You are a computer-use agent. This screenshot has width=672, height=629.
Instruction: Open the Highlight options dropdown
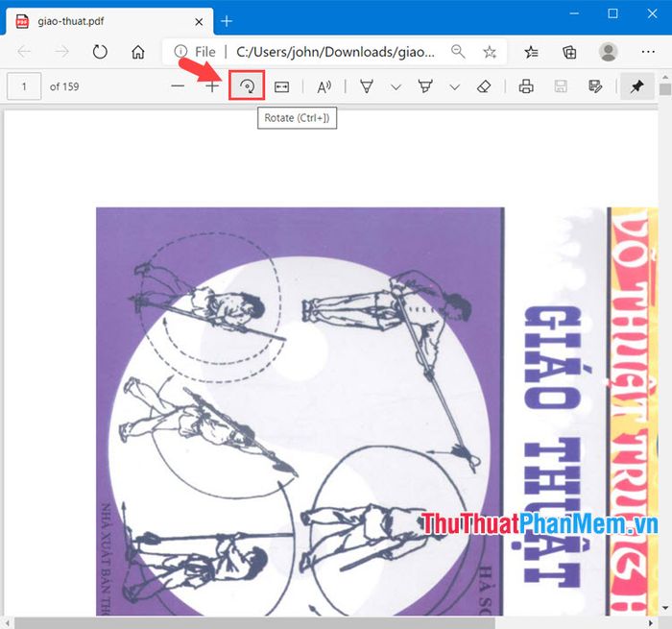coord(455,87)
